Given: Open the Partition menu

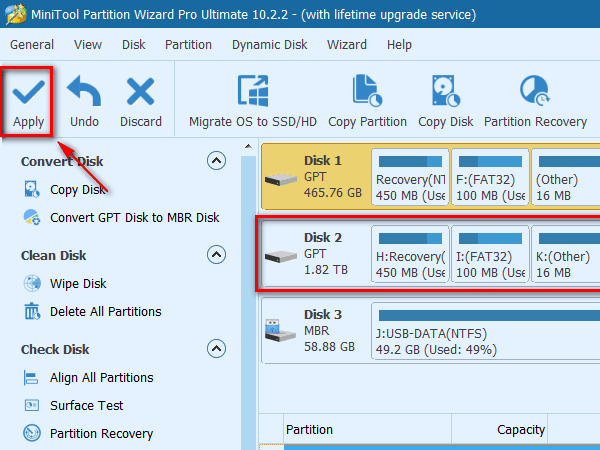Looking at the screenshot, I should coord(188,45).
